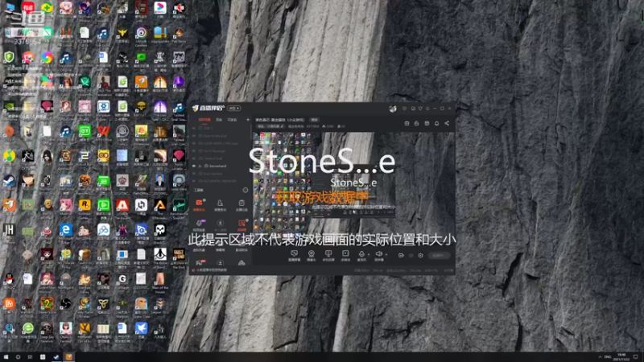The width and height of the screenshot is (644, 362).
Task: Click the circular icon in the toolbox header
Action: pos(246,190)
